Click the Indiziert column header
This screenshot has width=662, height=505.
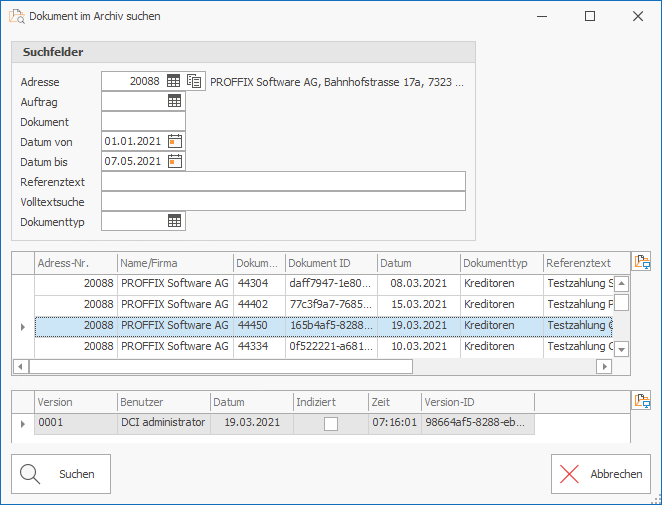[x=331, y=402]
